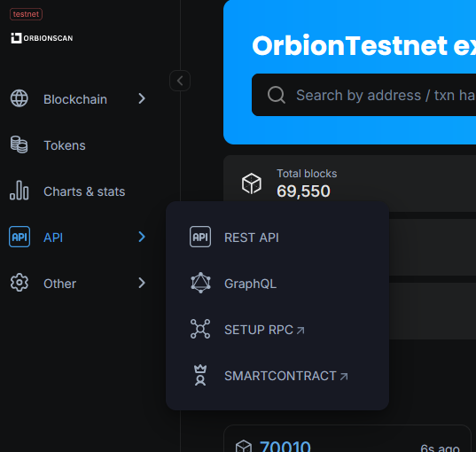
Task: Collapse the sidebar with the arrow button
Action: tap(180, 81)
